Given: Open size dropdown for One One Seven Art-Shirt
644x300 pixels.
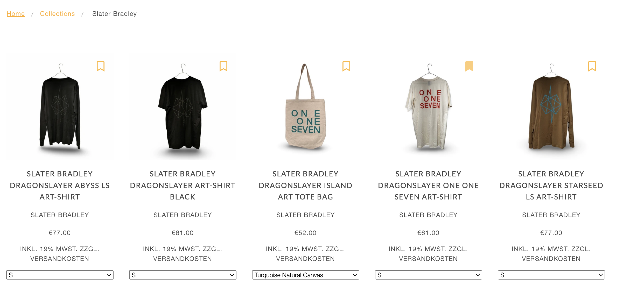Looking at the screenshot, I should click(429, 275).
